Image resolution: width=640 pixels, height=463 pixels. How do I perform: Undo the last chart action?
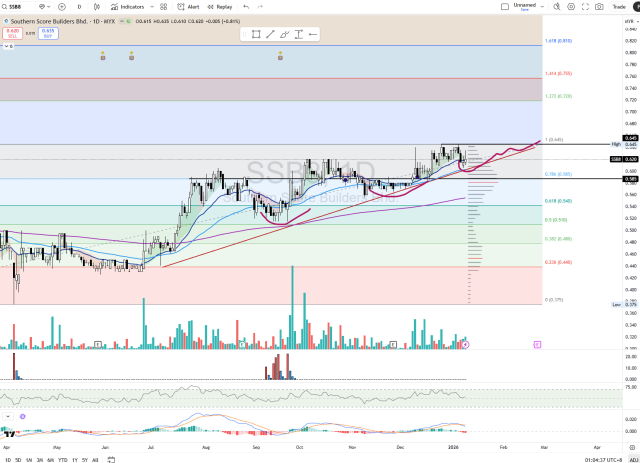click(x=246, y=7)
